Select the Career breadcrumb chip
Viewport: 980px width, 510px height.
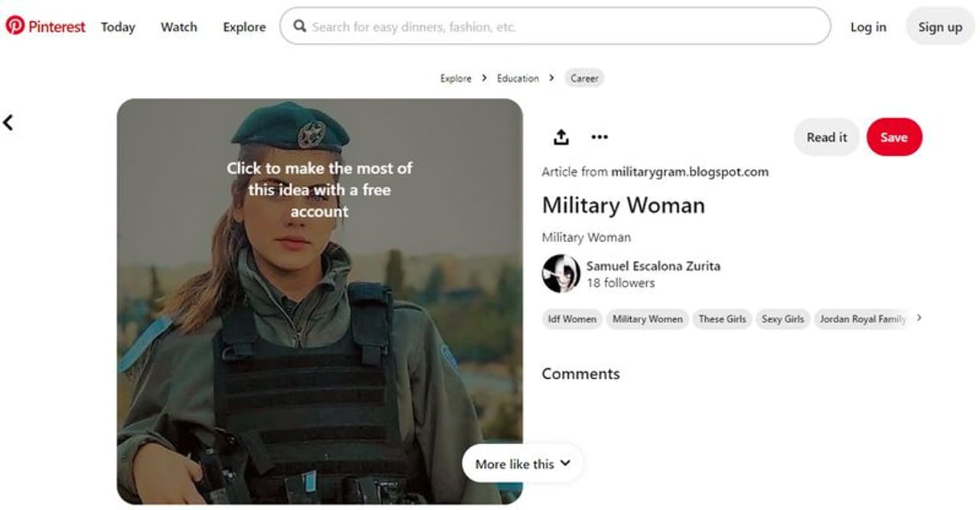584,78
